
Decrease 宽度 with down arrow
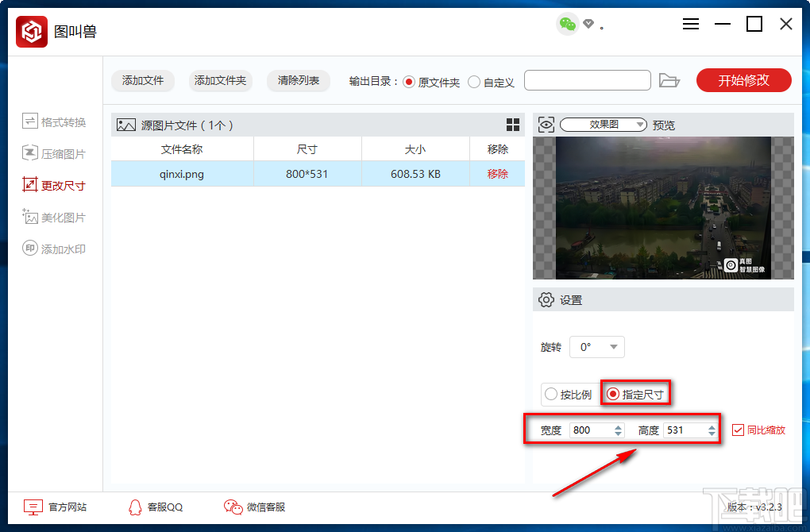click(x=619, y=434)
